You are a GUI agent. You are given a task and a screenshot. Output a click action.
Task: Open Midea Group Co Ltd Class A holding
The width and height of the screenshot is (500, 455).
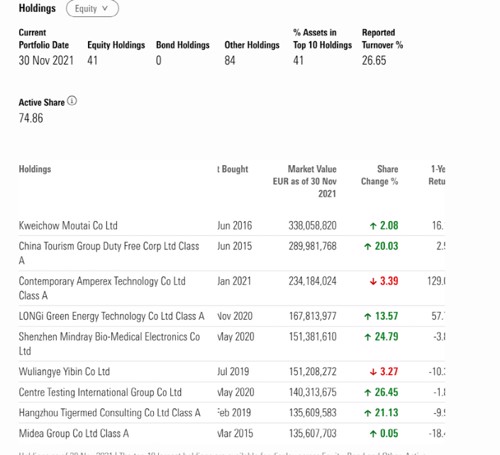[74, 434]
